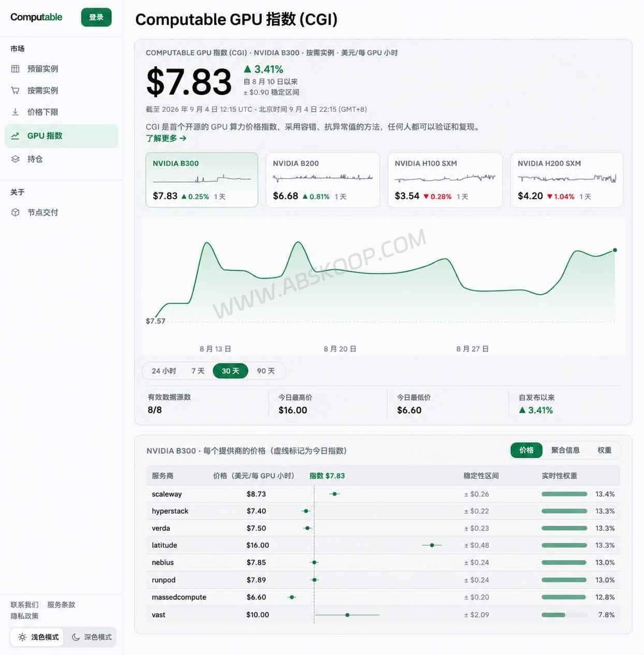Follow the 了解更多 link
This screenshot has height=655, width=644.
(x=166, y=138)
